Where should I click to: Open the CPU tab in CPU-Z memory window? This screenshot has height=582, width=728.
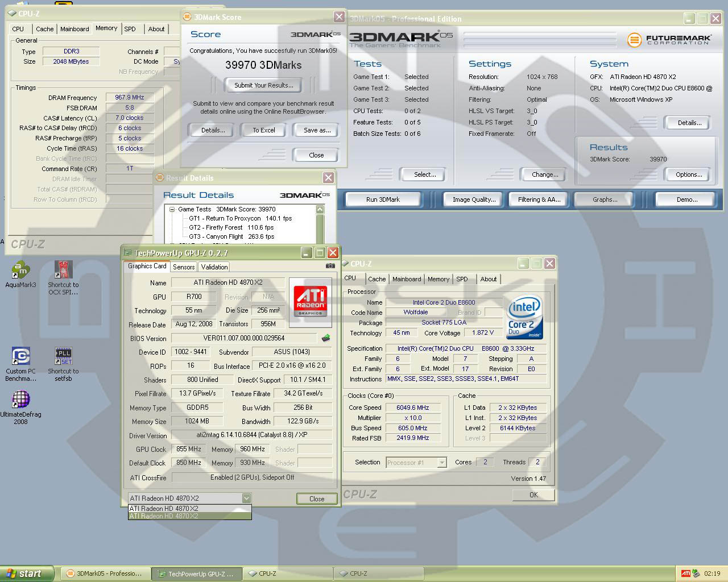(x=18, y=29)
